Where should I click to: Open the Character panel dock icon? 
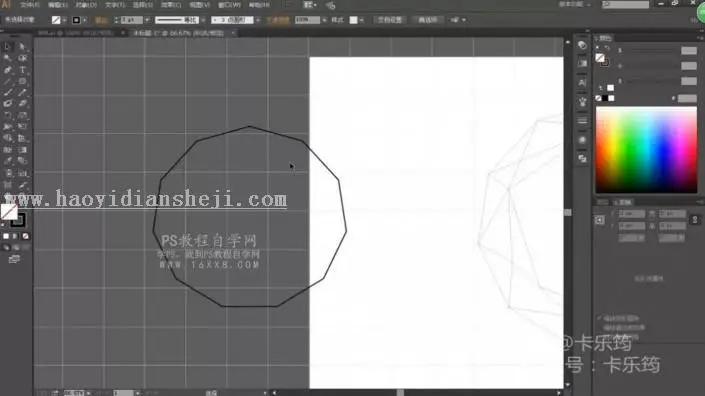tap(582, 83)
